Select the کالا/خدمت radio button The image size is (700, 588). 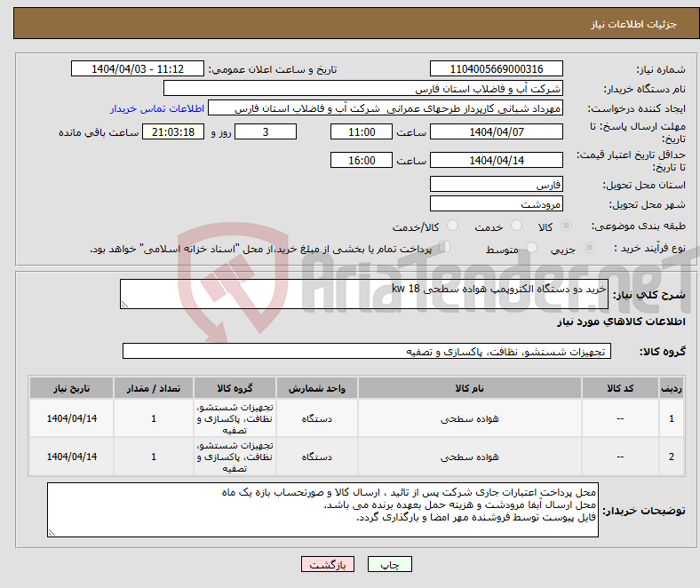point(453,226)
